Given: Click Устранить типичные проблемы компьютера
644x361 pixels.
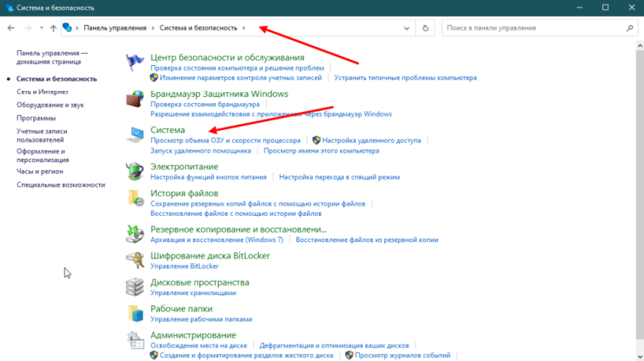Looking at the screenshot, I should [x=405, y=77].
